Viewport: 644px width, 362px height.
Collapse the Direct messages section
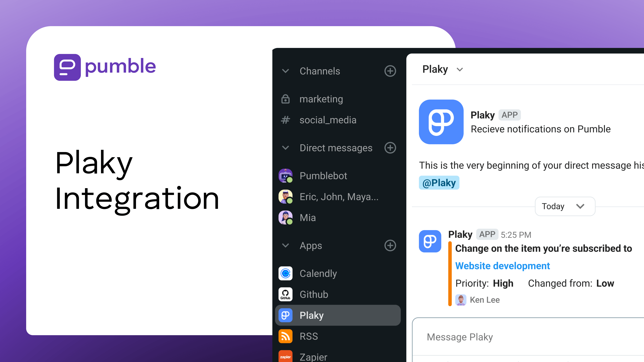coord(285,148)
